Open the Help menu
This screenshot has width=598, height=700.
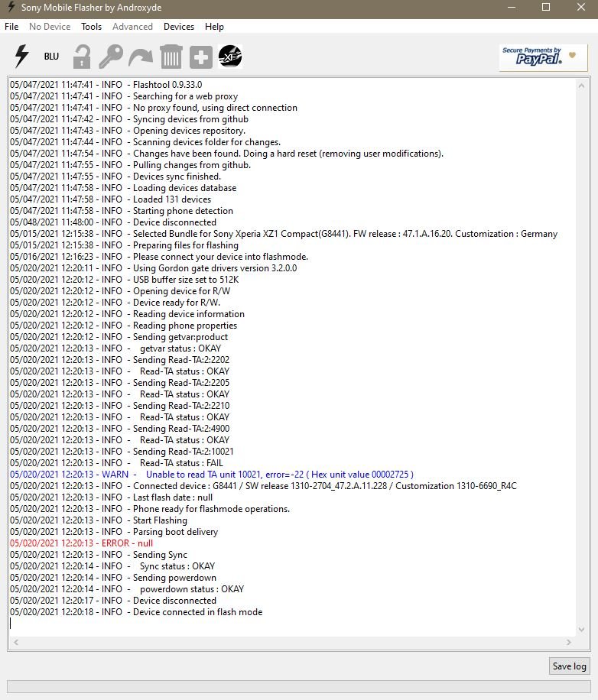click(x=214, y=26)
